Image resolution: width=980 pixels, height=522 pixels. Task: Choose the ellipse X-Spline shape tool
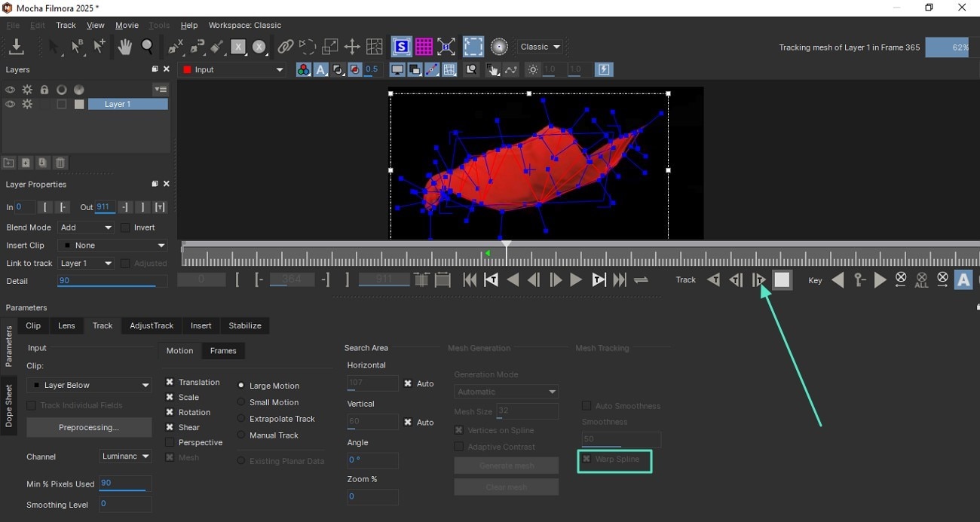point(259,47)
